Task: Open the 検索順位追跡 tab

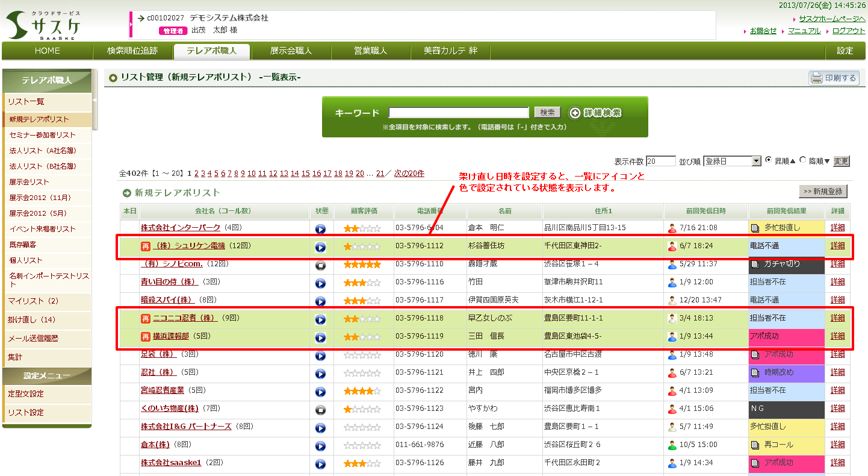Action: (132, 51)
